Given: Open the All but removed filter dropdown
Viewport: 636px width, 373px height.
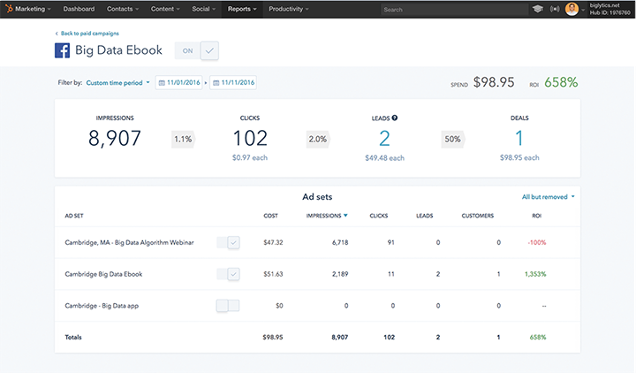Looking at the screenshot, I should (548, 197).
